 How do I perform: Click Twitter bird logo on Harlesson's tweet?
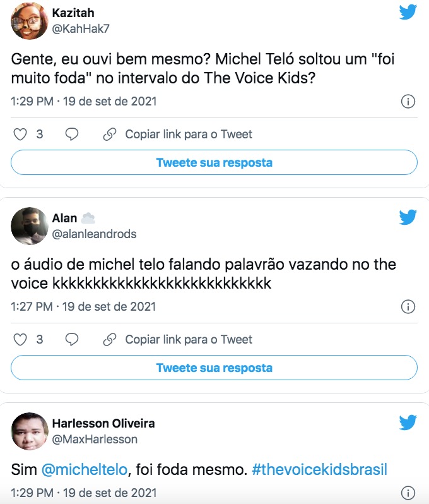[408, 423]
